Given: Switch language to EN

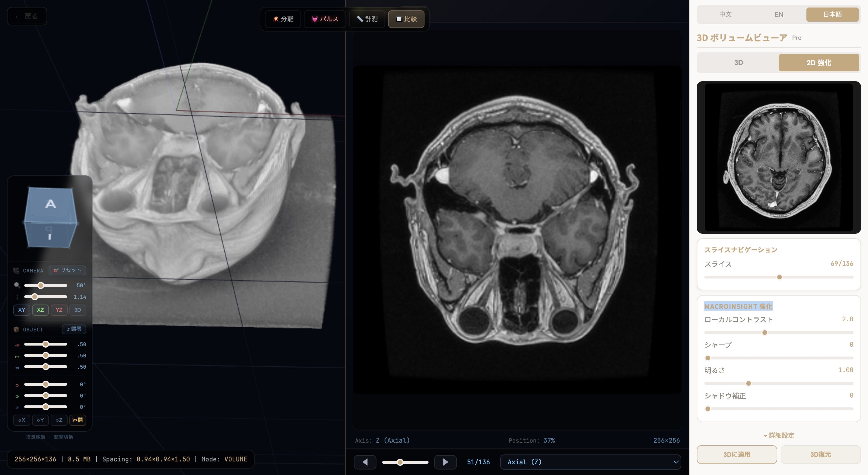Looking at the screenshot, I should pyautogui.click(x=779, y=14).
